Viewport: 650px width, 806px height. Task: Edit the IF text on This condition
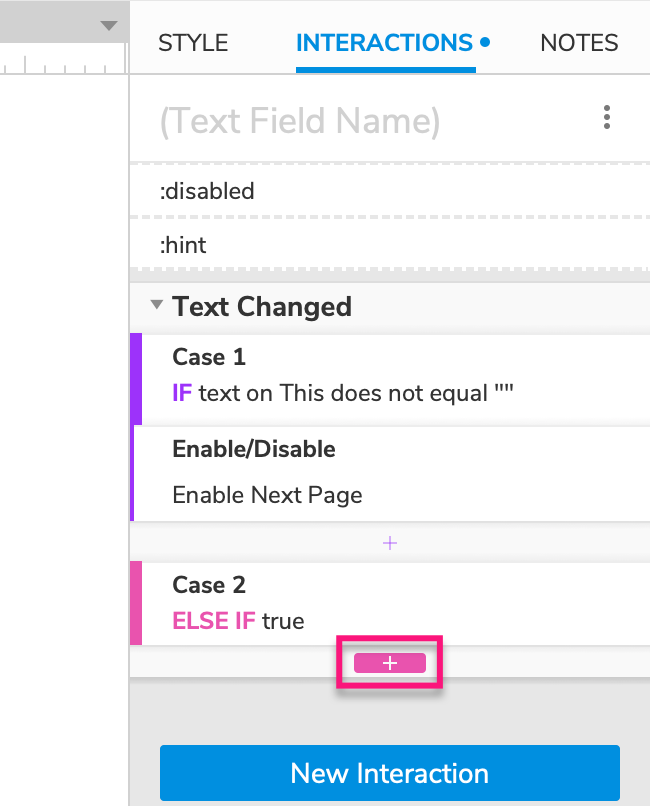[x=343, y=393]
